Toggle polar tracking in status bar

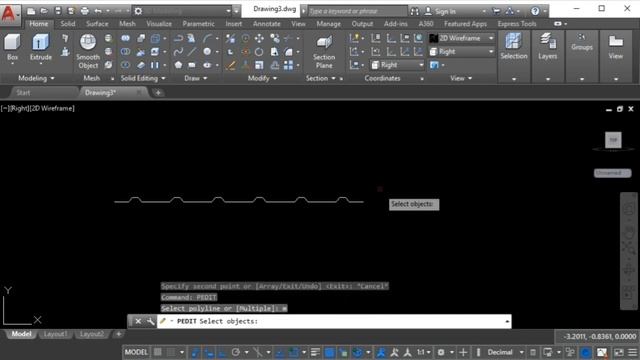[236, 352]
